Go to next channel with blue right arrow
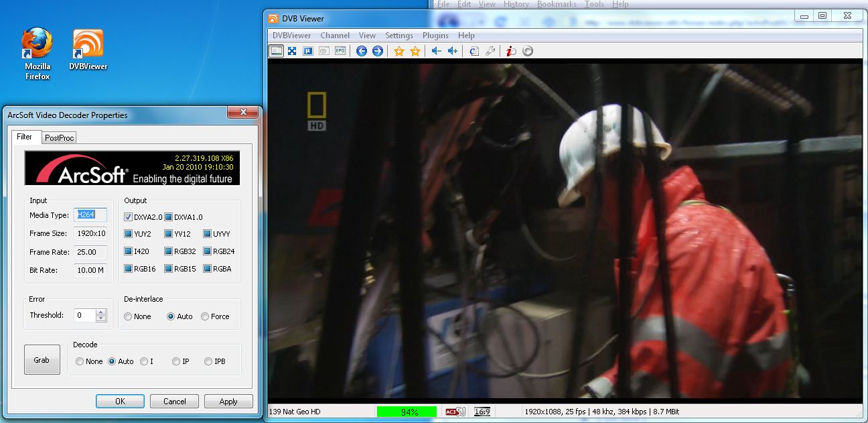Screen dimensions: 868x423 pyautogui.click(x=378, y=51)
